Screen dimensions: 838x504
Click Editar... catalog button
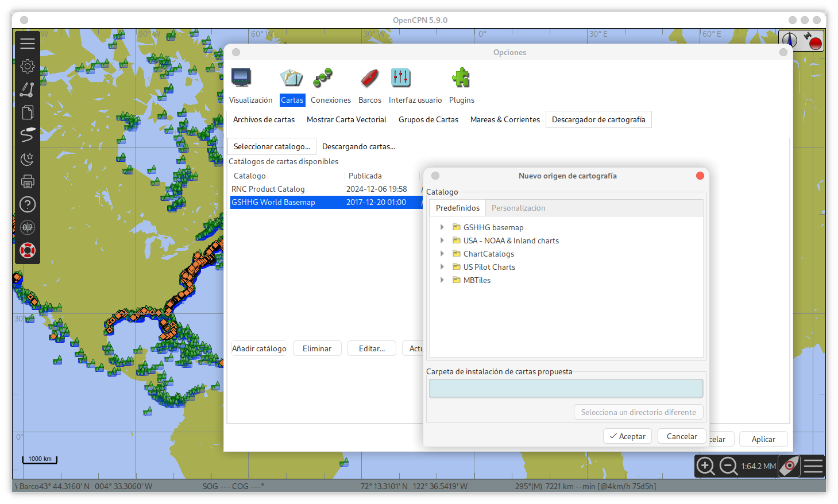click(372, 348)
